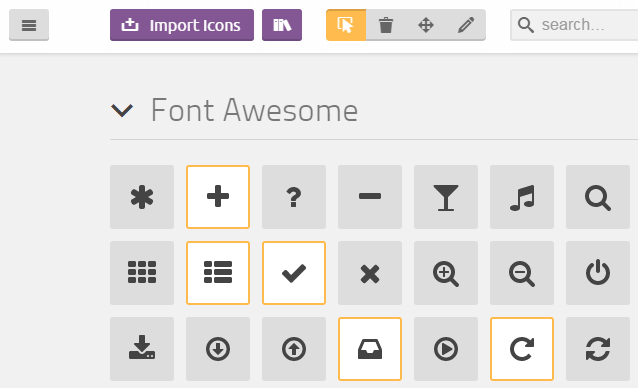Collapse the Font Awesome icon set
Screen dimensions: 638x388
point(122,110)
